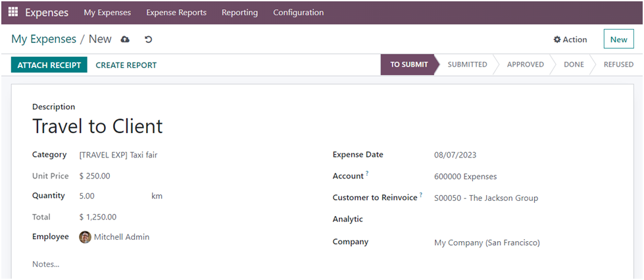Click the Account field help question mark
Image resolution: width=644 pixels, height=280 pixels.
tap(367, 174)
